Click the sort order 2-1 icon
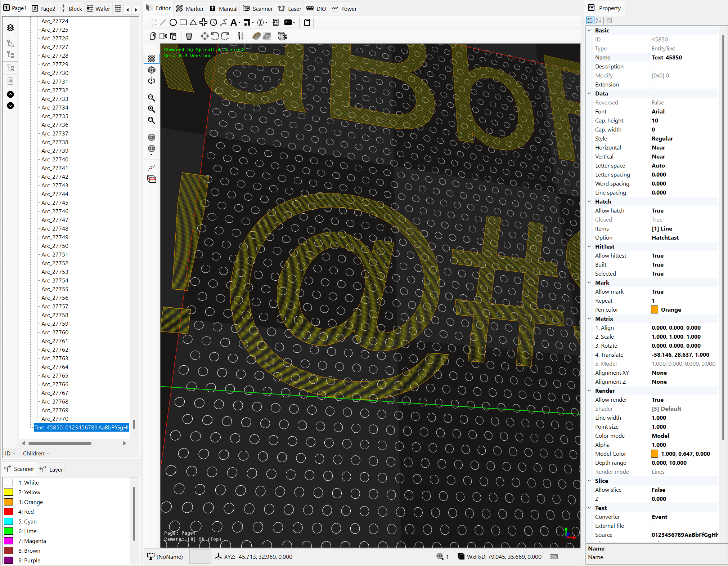The image size is (728, 566). point(241,36)
